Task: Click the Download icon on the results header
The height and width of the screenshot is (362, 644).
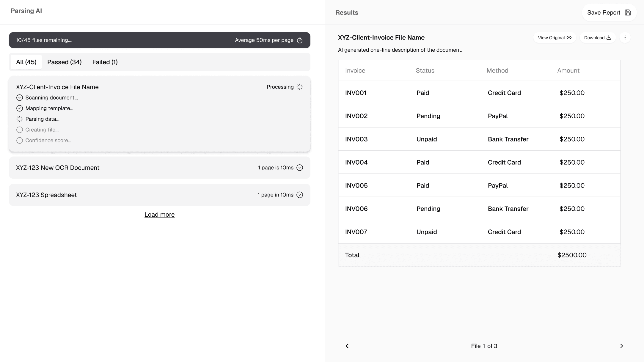Action: tap(609, 37)
